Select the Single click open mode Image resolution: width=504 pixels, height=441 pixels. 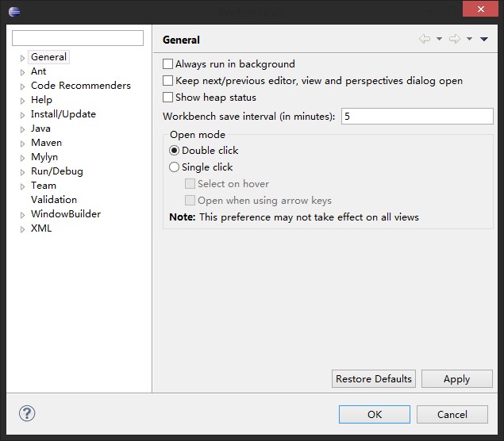click(x=175, y=167)
